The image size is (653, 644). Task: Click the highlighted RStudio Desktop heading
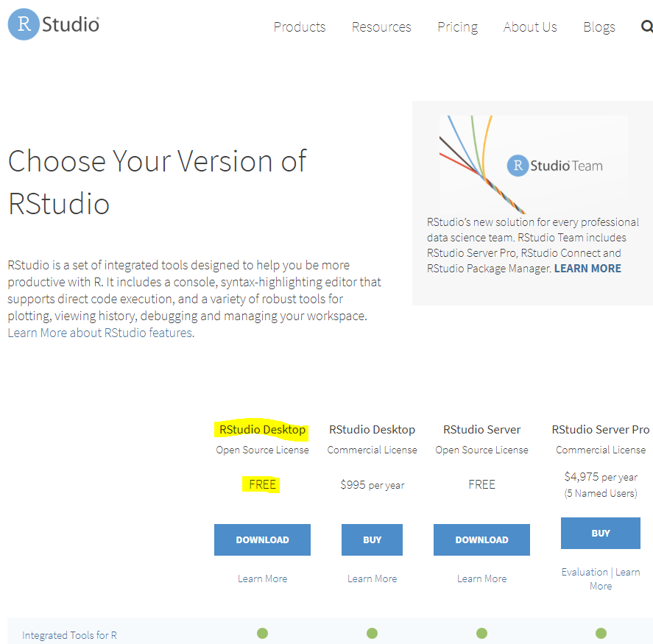pyautogui.click(x=262, y=429)
